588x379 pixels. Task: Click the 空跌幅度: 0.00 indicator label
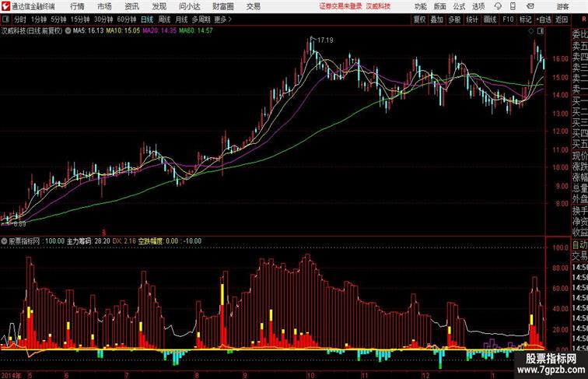(158, 241)
